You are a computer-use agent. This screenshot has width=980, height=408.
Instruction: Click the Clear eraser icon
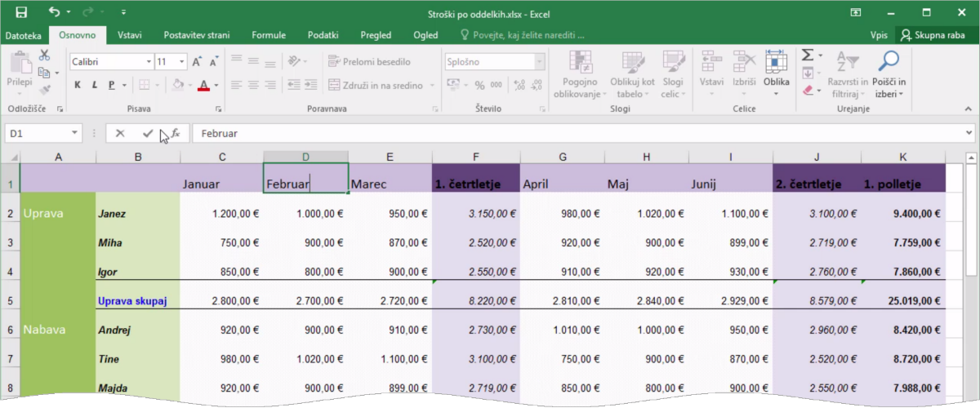tap(808, 91)
